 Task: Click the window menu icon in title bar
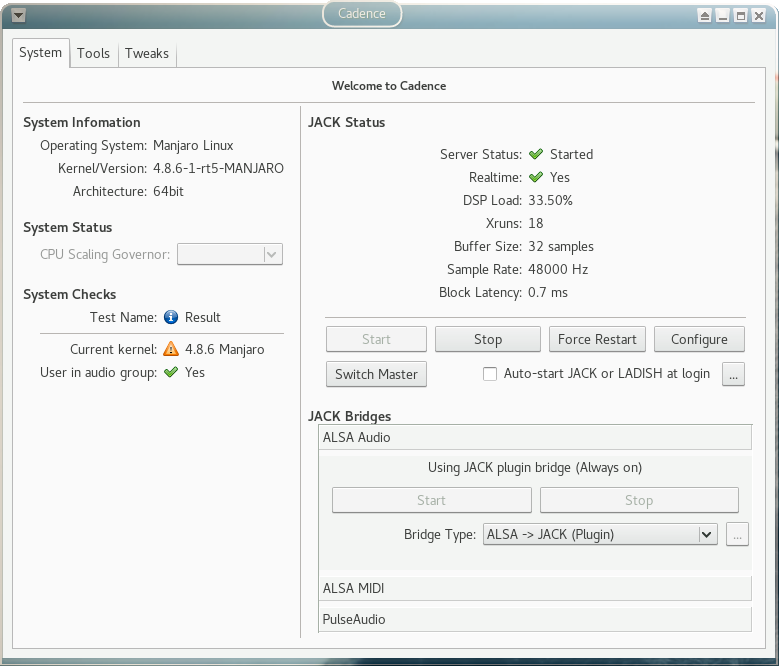18,15
